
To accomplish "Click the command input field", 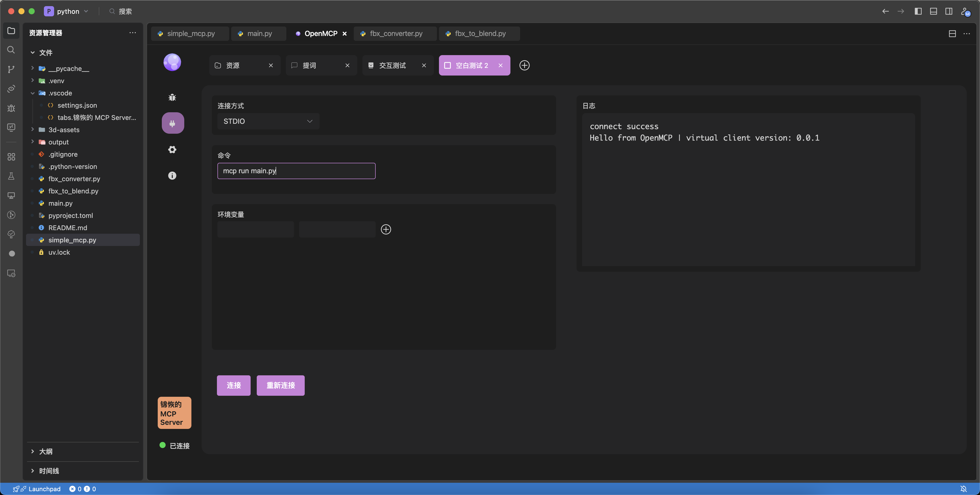I will tap(296, 171).
